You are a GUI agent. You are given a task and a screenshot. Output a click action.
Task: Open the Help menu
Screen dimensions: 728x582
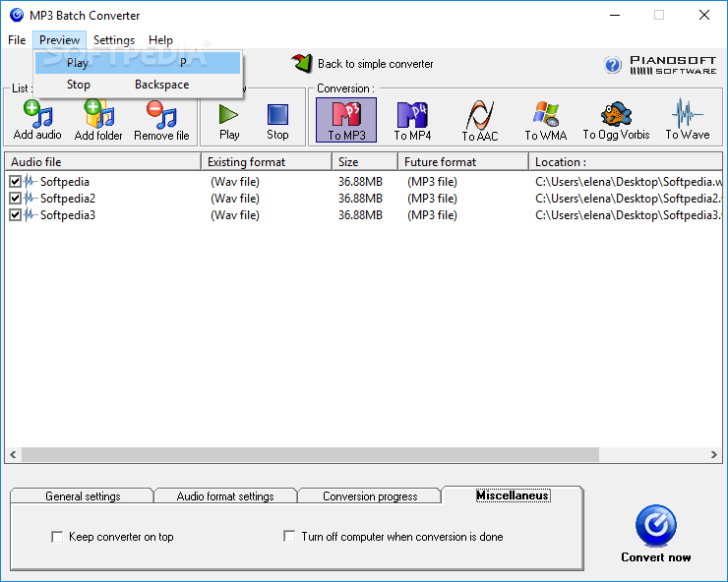[x=160, y=40]
